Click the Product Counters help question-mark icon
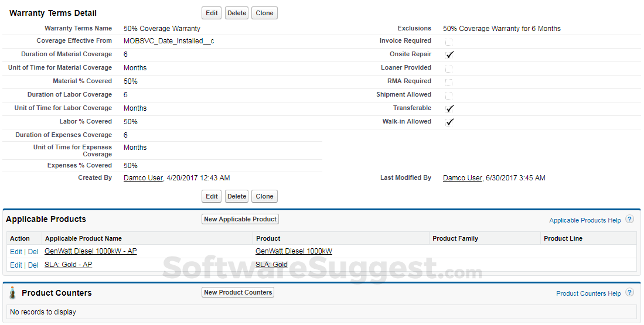The height and width of the screenshot is (325, 644). click(x=629, y=292)
